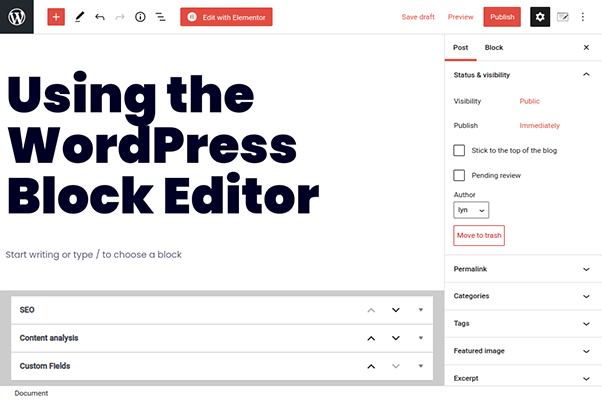Expand the Permalink section
The width and height of the screenshot is (602, 400).
point(523,269)
